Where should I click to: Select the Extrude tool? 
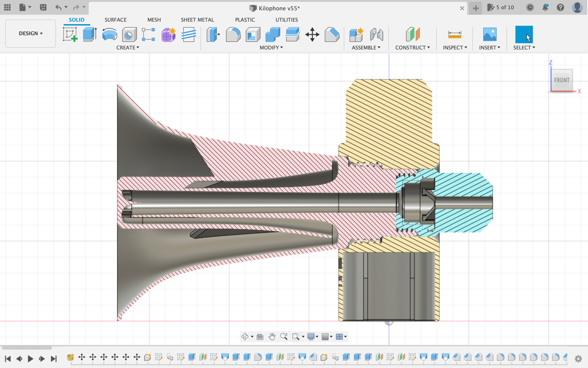(x=90, y=34)
